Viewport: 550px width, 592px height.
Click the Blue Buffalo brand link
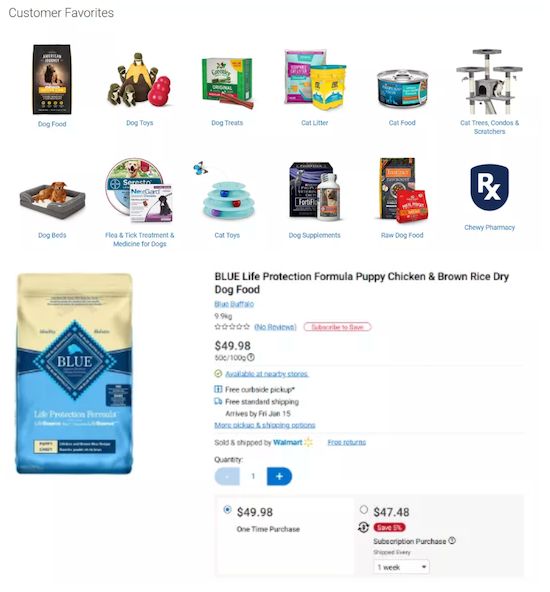(x=234, y=304)
